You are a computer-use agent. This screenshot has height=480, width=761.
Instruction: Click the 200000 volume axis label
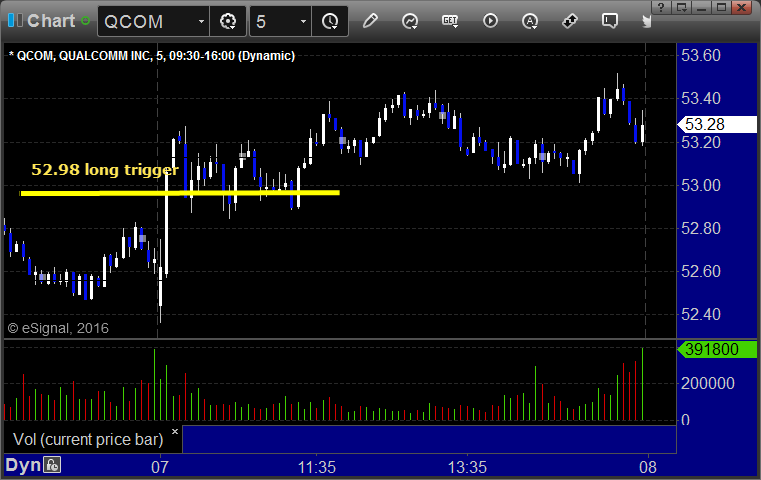(708, 383)
